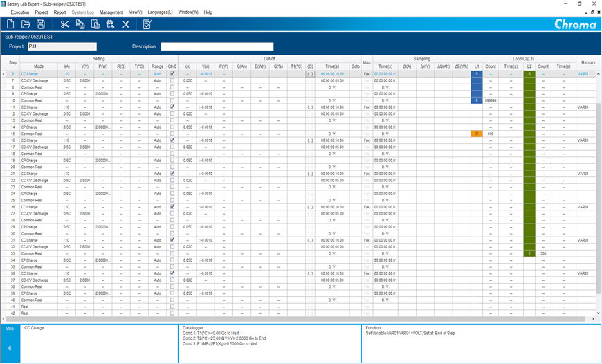Viewport: 602px width, 364px height.
Task: Click the Remark column header
Action: tap(587, 62)
